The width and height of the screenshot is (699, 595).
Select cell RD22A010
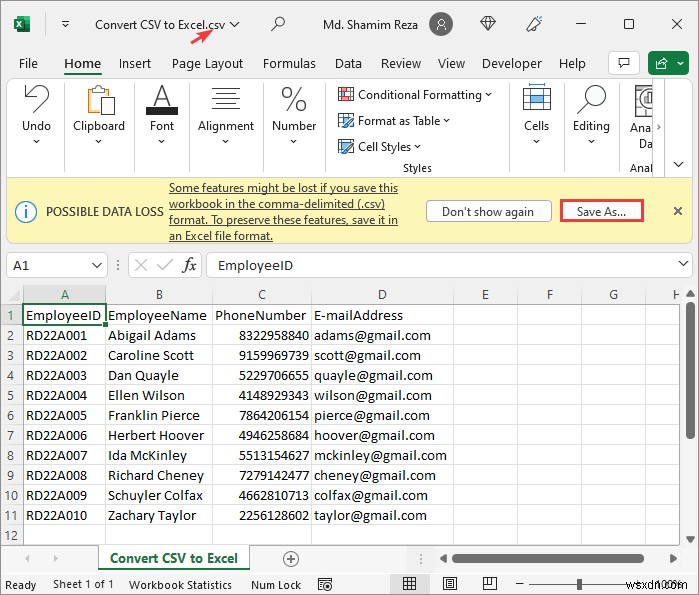(x=65, y=516)
